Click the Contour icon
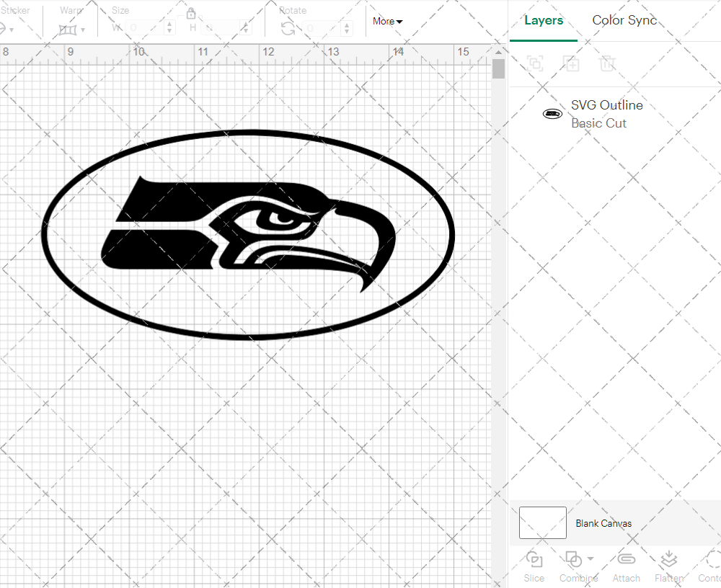This screenshot has height=588, width=721. click(710, 560)
